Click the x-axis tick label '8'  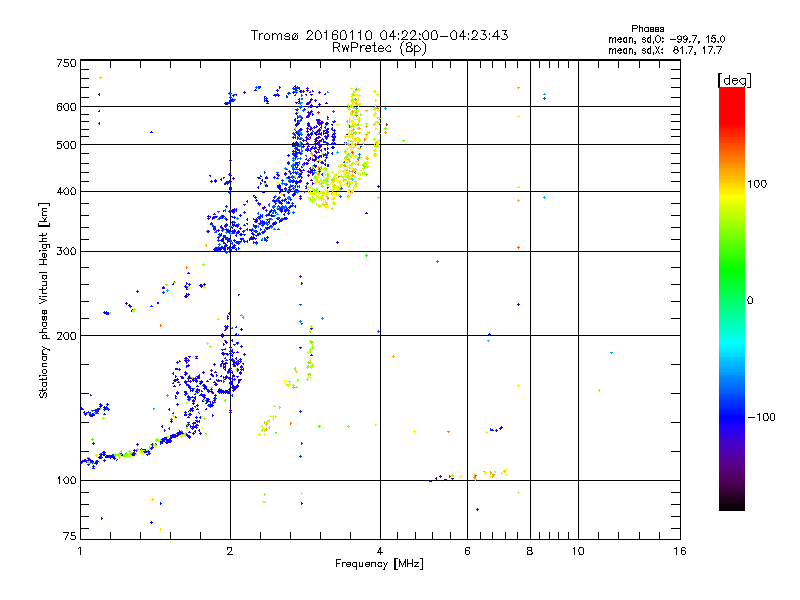pos(530,551)
